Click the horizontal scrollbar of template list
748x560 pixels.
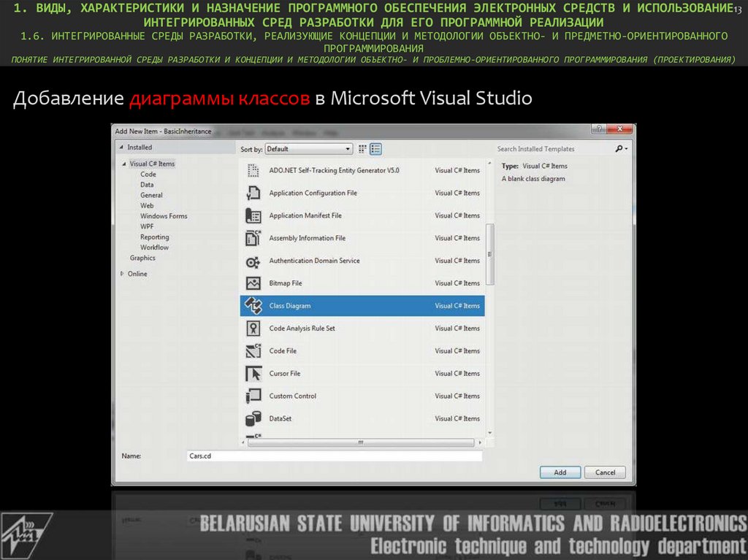pyautogui.click(x=361, y=442)
